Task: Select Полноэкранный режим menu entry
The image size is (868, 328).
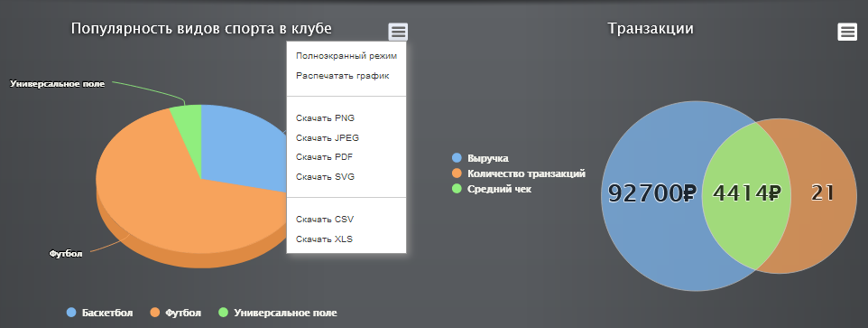Action: (346, 56)
